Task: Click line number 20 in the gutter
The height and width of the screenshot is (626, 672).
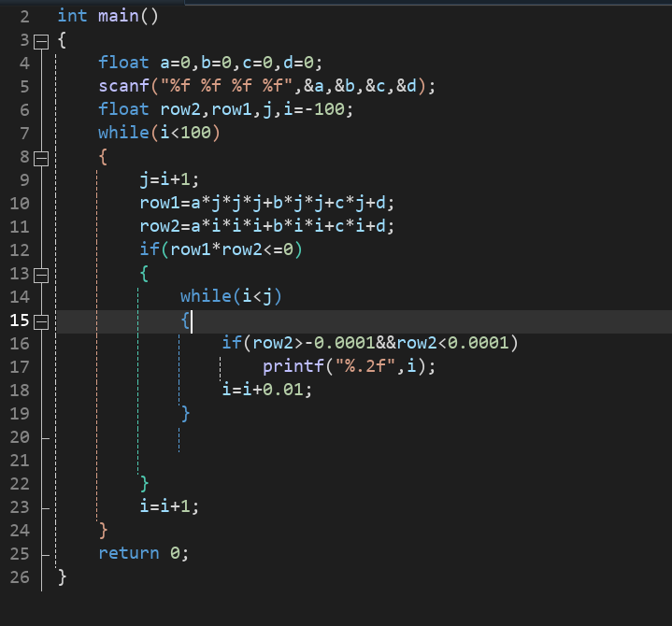Action: pyautogui.click(x=20, y=437)
